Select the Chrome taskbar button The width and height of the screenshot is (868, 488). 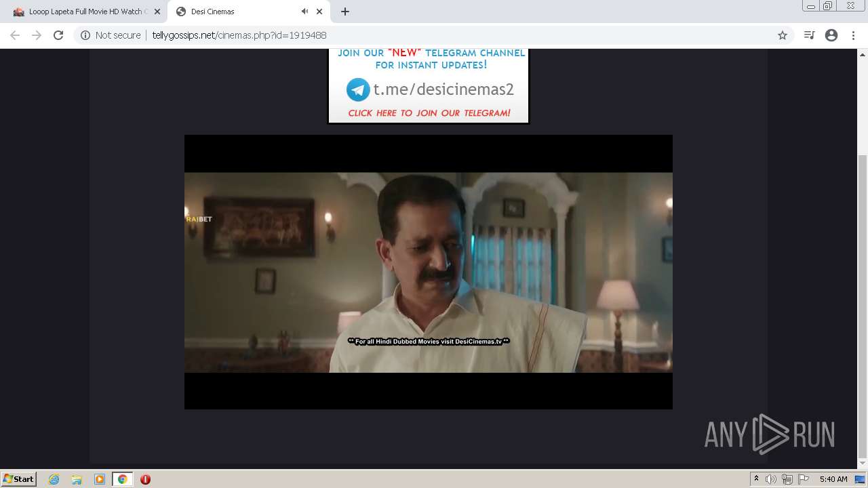point(123,479)
